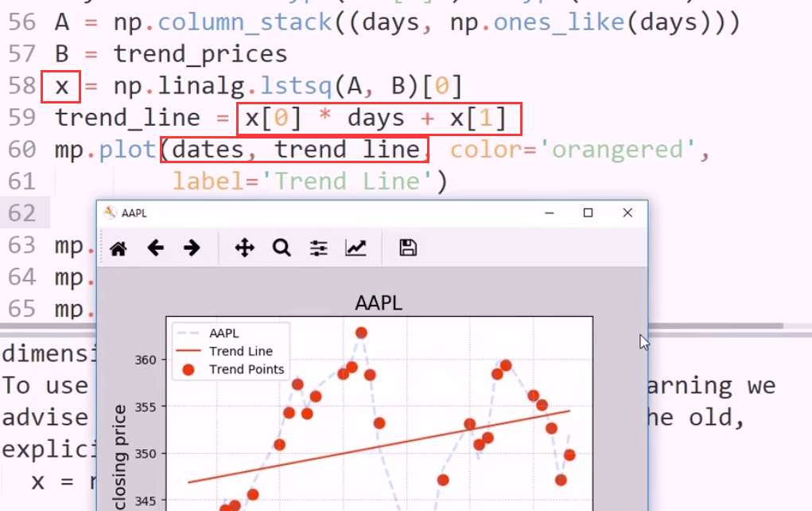Screen dimensions: 812x511
Task: Click 'ones_like' in code line 56
Action: pos(559,23)
